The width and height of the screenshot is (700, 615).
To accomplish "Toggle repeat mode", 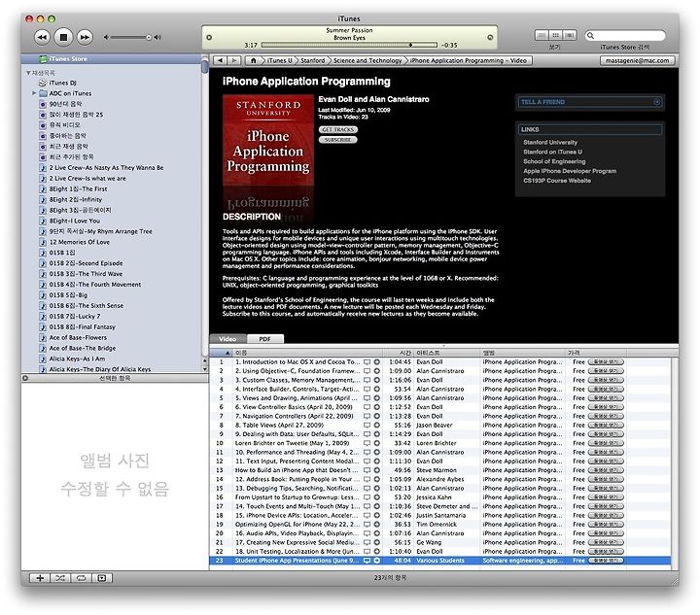I will pos(81,578).
